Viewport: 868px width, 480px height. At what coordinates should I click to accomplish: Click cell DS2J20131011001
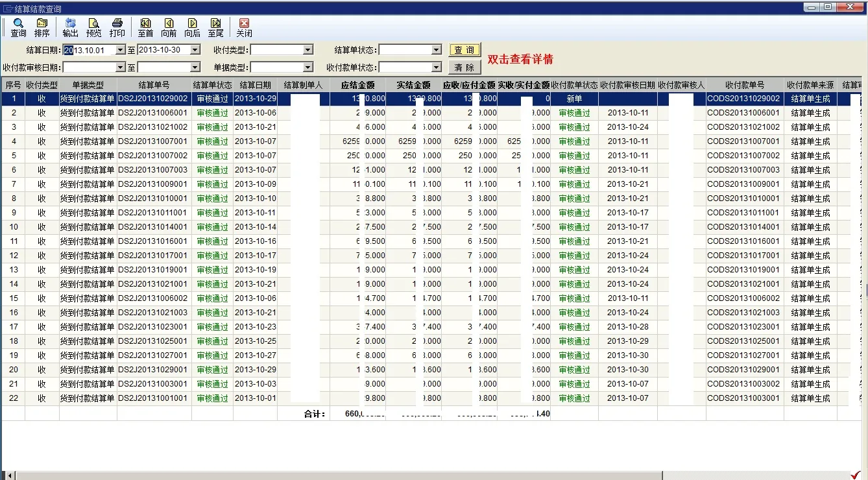(x=153, y=213)
